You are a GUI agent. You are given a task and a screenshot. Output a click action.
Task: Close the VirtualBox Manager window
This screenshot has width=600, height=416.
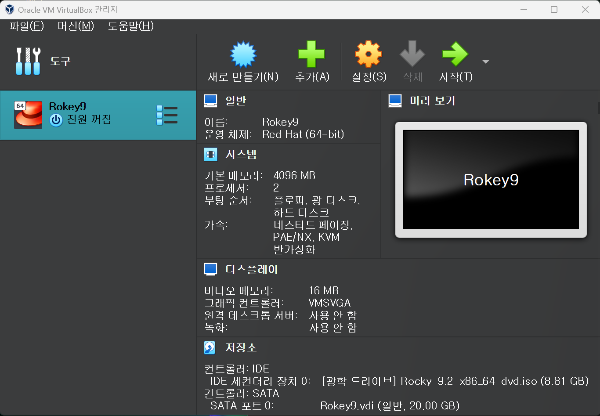tap(585, 10)
